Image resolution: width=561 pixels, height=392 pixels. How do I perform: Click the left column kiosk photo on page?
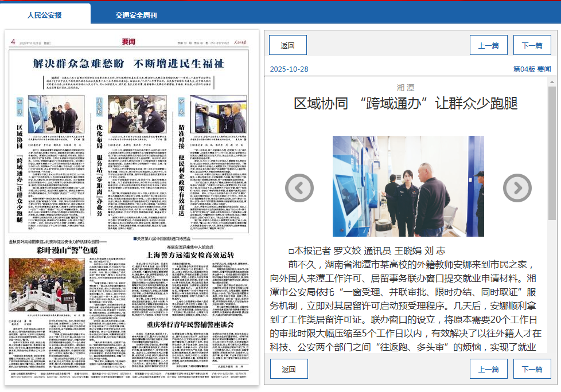pyautogui.click(x=56, y=114)
